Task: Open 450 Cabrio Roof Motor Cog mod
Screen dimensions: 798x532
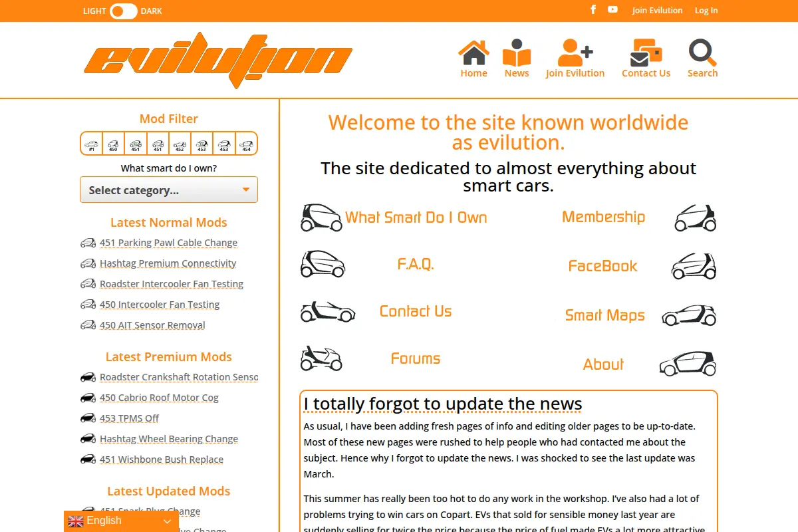Action: coord(159,398)
